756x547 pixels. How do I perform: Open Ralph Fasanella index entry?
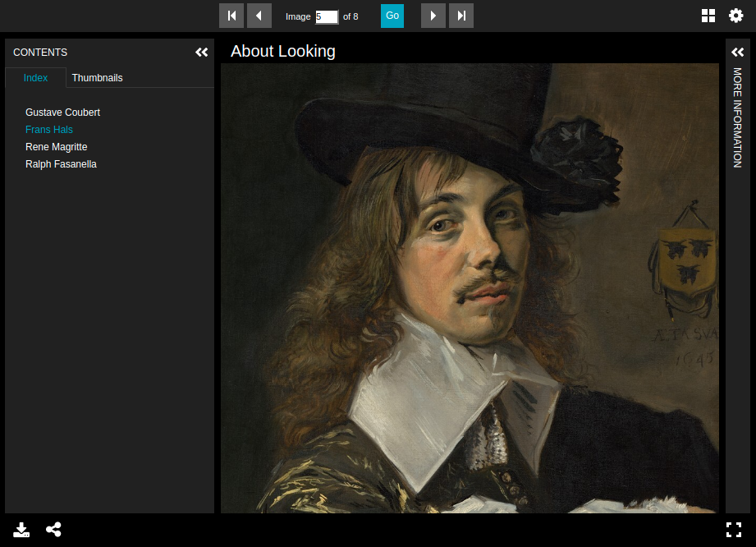pos(62,164)
